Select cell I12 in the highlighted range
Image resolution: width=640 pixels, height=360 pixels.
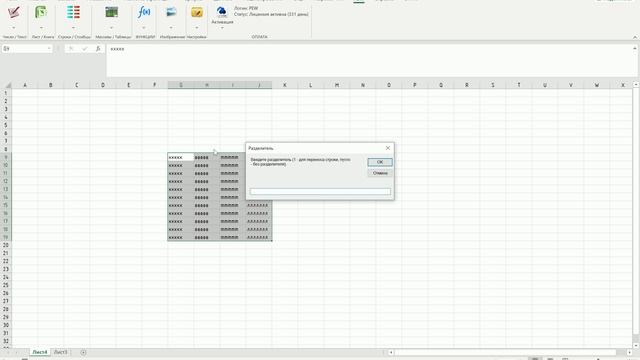coord(233,181)
